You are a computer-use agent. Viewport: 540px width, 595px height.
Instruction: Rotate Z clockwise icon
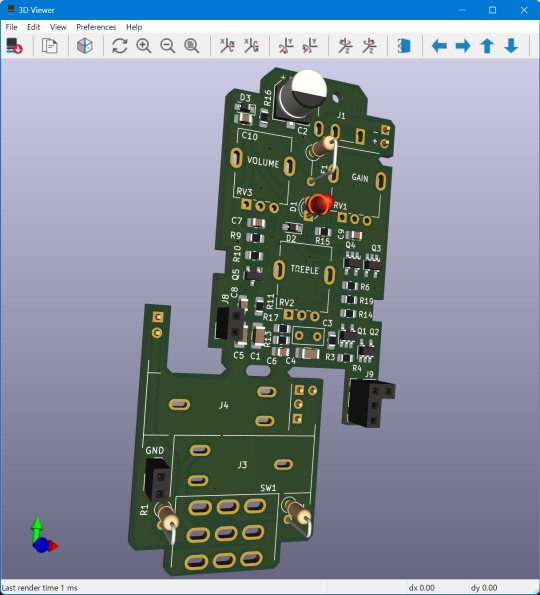[x=345, y=46]
